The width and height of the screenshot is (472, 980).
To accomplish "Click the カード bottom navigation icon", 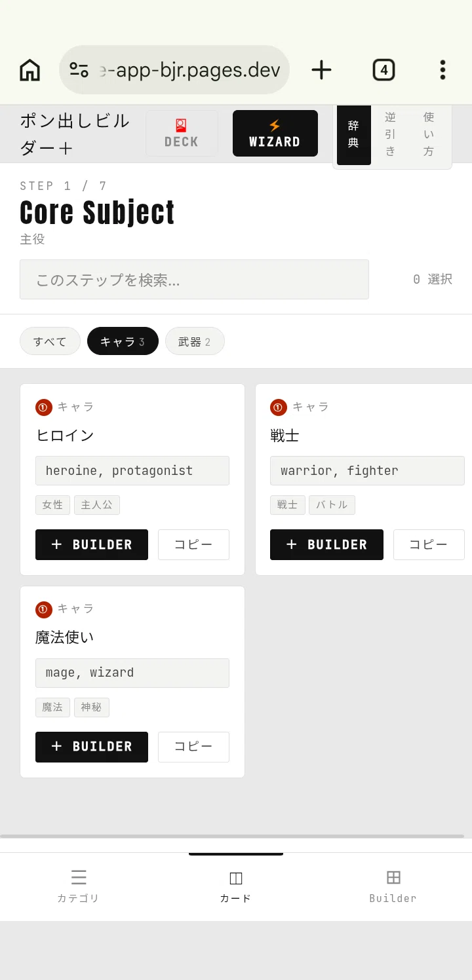I will pyautogui.click(x=235, y=878).
